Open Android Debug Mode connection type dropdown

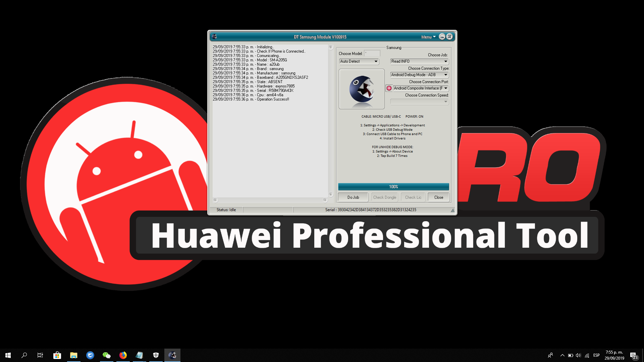[x=419, y=75]
